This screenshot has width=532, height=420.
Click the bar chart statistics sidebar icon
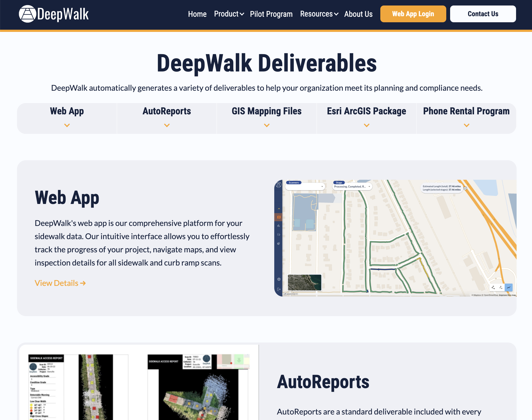[x=279, y=226]
